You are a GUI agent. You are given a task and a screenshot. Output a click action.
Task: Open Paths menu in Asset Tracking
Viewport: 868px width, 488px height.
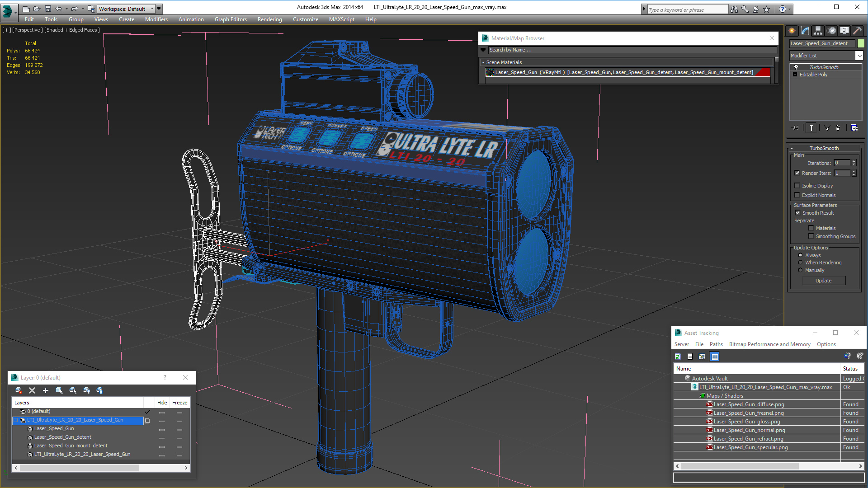coord(716,344)
